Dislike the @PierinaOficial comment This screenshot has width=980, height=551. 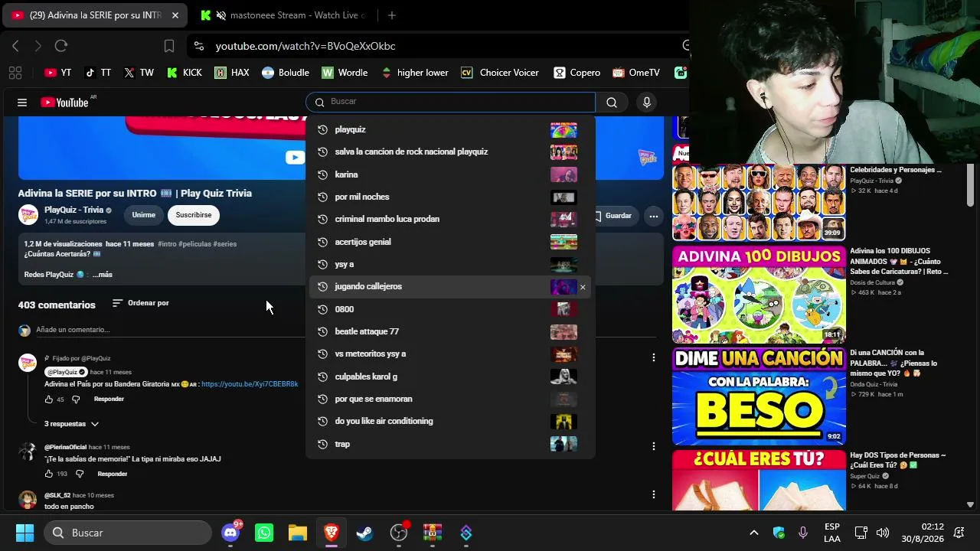tap(80, 474)
